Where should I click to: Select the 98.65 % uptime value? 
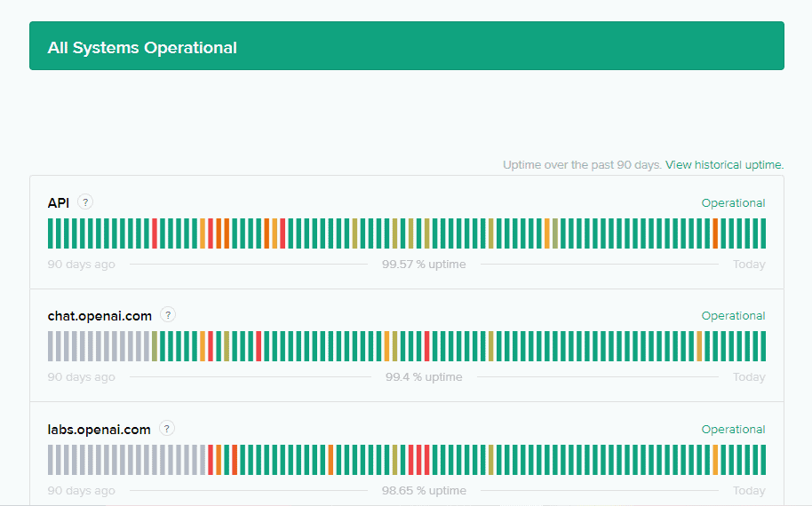coord(424,491)
